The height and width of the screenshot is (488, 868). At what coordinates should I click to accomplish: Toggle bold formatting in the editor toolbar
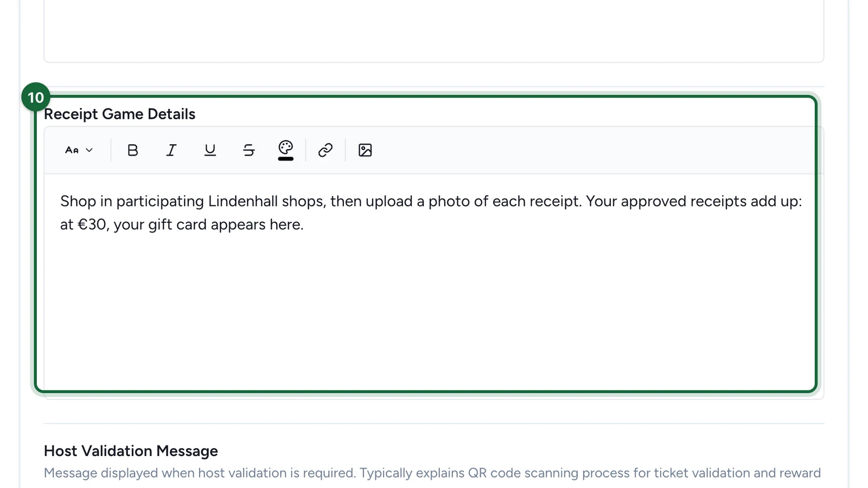tap(132, 150)
